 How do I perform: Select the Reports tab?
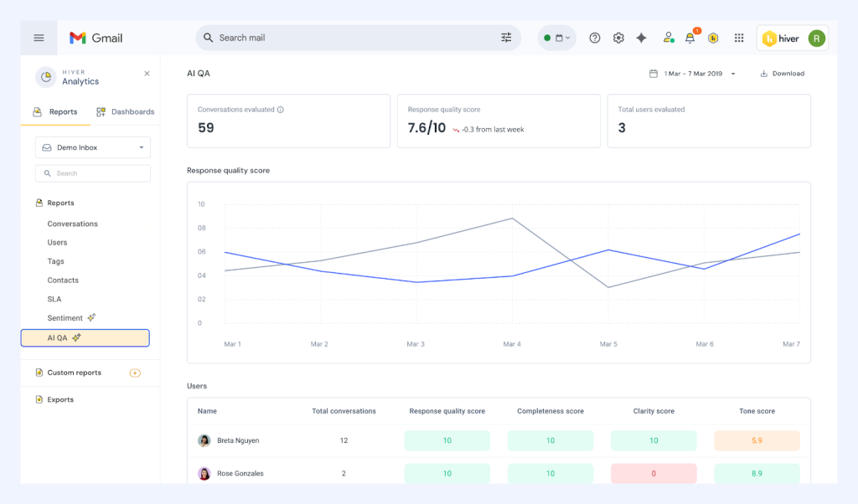(x=55, y=111)
